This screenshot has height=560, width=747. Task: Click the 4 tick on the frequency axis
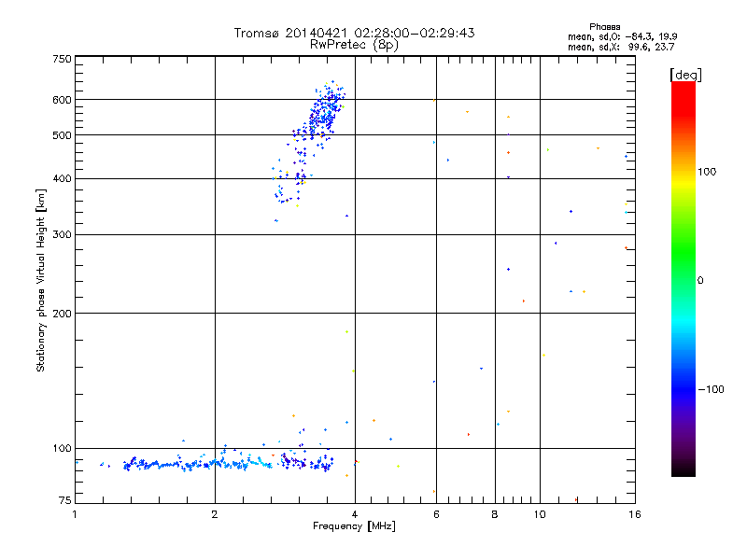click(355, 514)
